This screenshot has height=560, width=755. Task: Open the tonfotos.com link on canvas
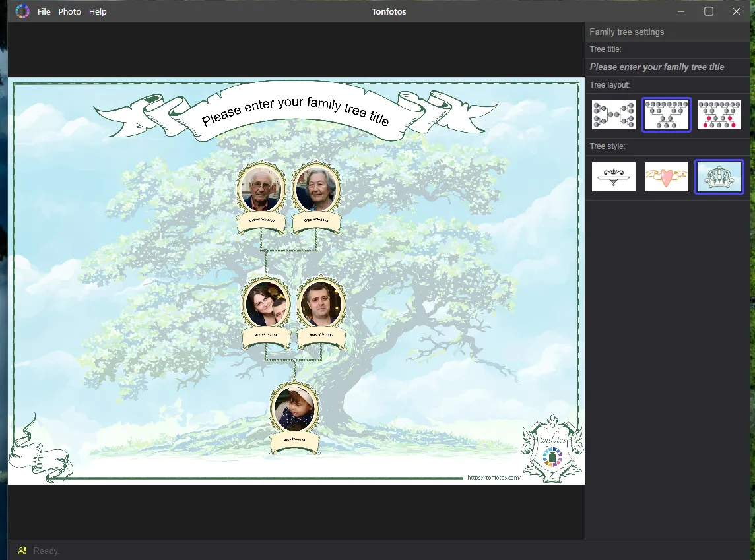click(494, 478)
